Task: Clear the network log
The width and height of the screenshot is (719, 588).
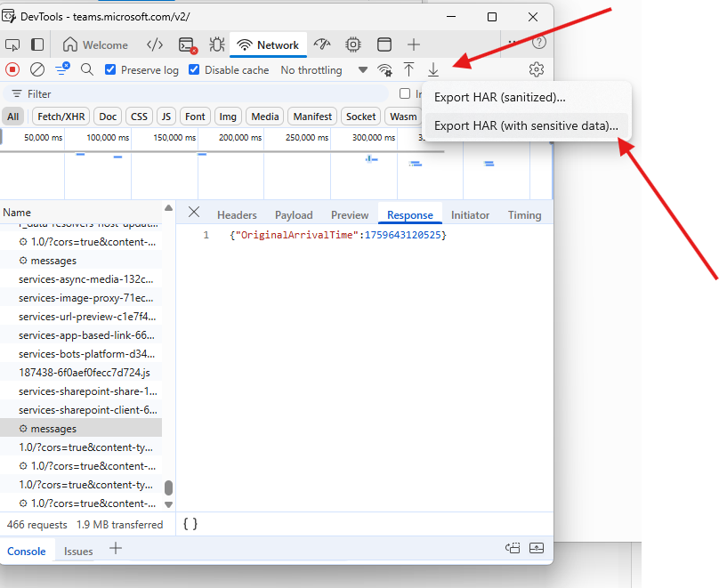Action: (x=37, y=69)
